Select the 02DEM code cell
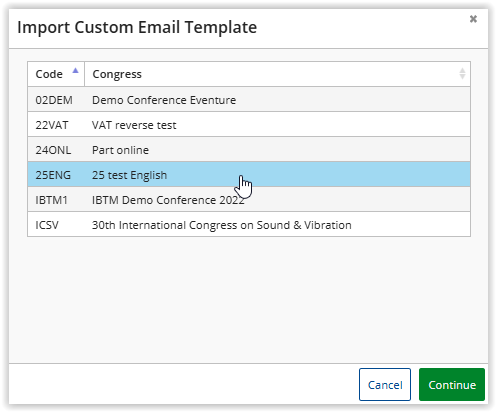The image size is (496, 412). point(54,100)
